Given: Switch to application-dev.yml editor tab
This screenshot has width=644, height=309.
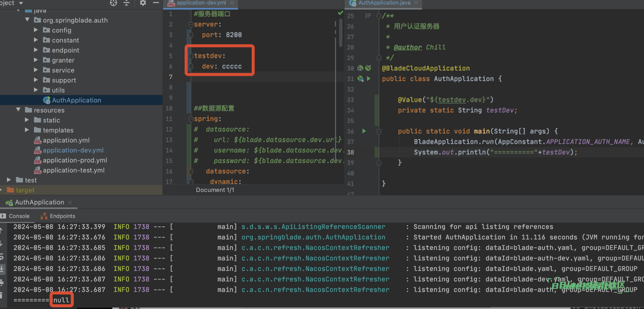Looking at the screenshot, I should (201, 3).
